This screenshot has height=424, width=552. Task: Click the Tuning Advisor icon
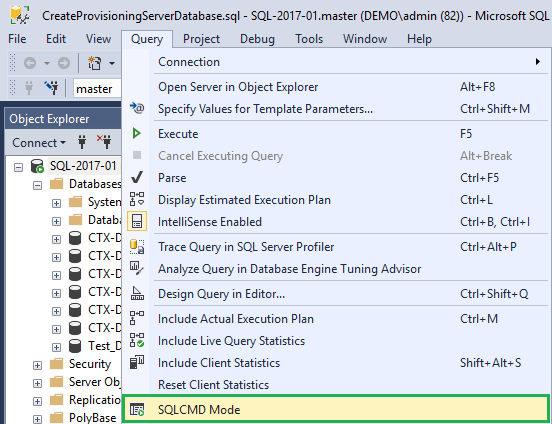coord(137,268)
